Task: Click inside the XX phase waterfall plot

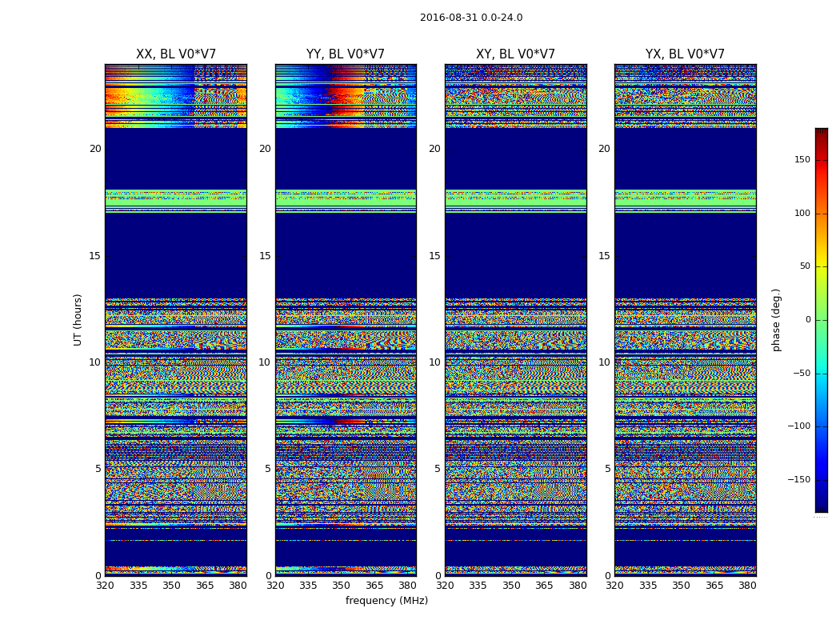Action: pyautogui.click(x=176, y=320)
